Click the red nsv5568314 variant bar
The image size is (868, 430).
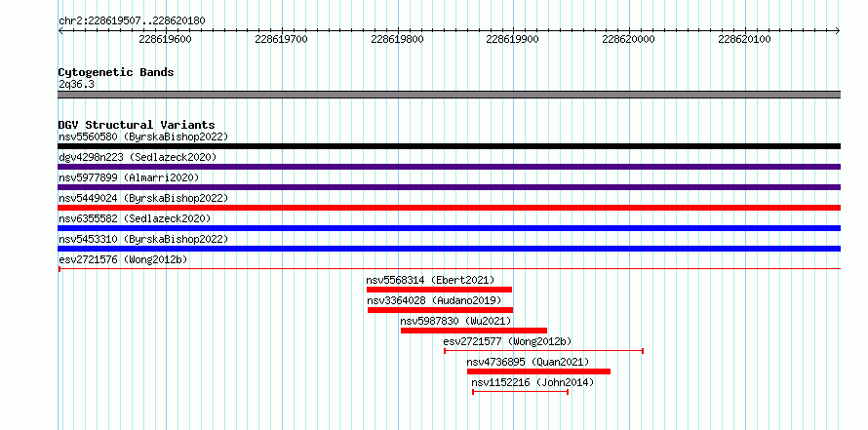coord(439,290)
